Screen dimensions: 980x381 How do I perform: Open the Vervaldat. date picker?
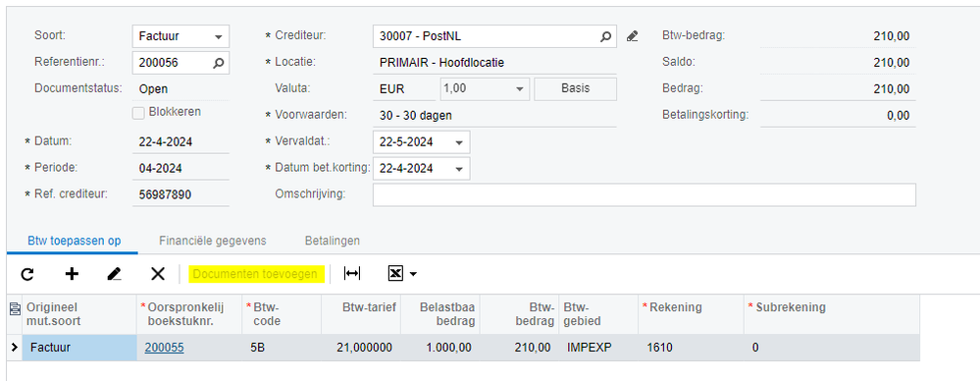pos(459,142)
